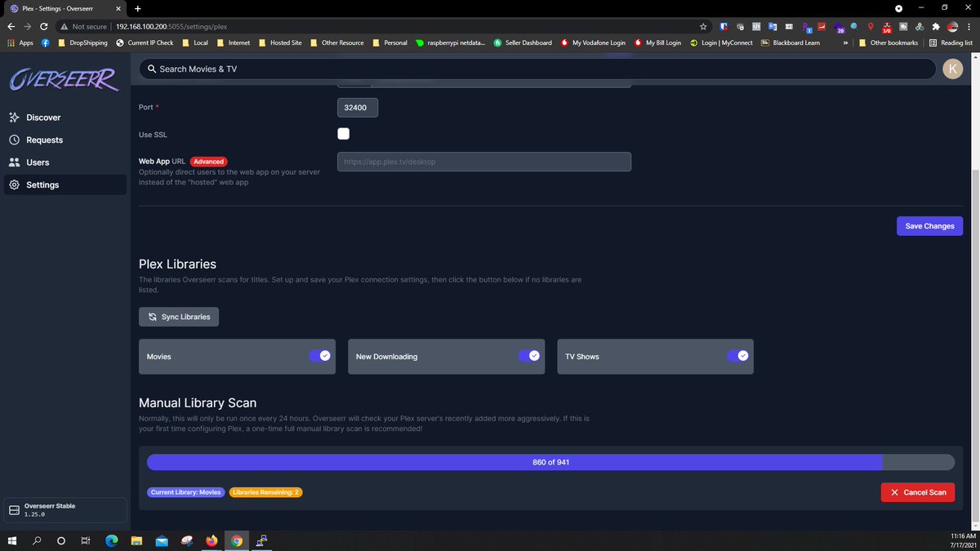Viewport: 980px width, 551px height.
Task: Enable the Use SSL checkbox
Action: click(344, 134)
